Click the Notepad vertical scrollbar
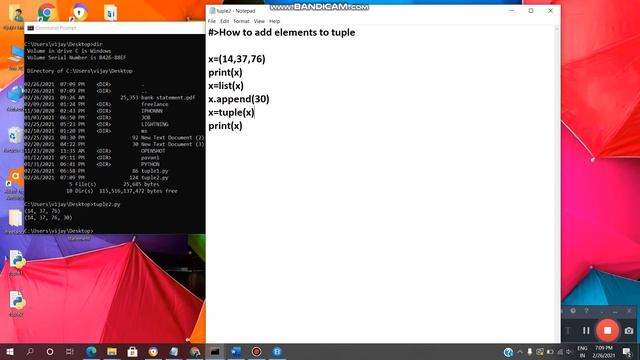This screenshot has height=360, width=640. (x=557, y=184)
